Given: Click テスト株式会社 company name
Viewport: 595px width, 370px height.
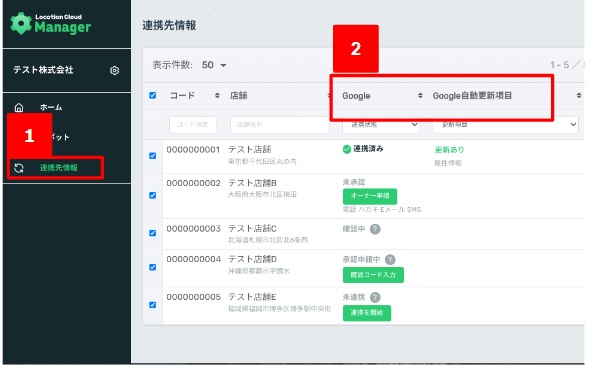Looking at the screenshot, I should pyautogui.click(x=43, y=70).
